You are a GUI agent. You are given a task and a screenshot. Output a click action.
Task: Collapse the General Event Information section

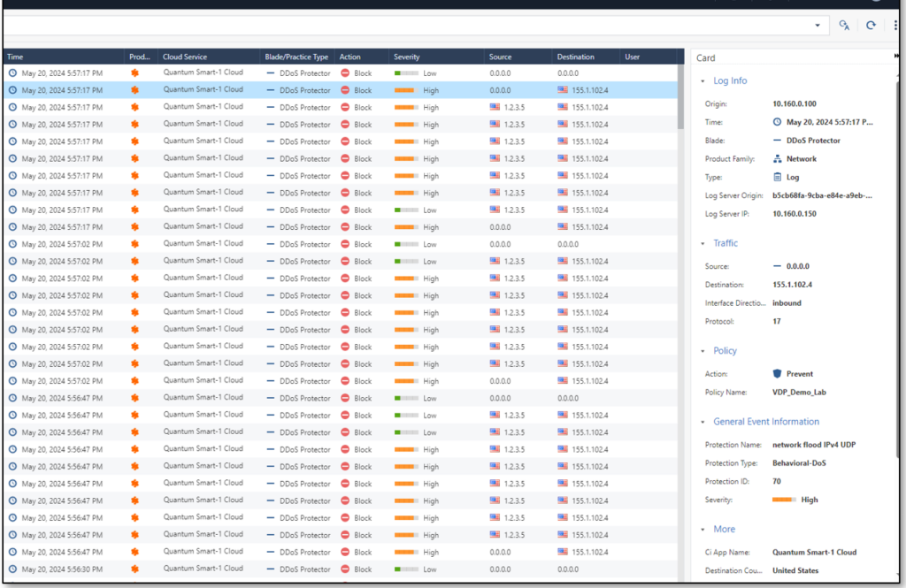coord(703,422)
